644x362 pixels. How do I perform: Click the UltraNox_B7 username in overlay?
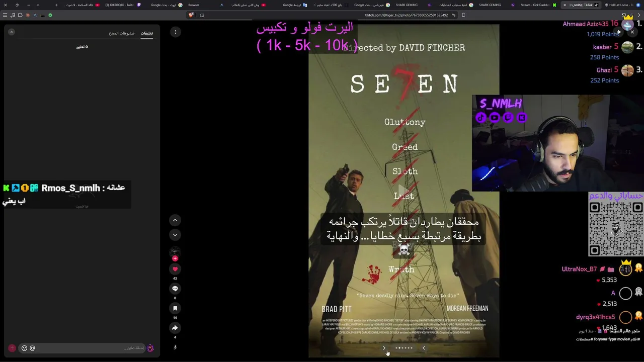[x=579, y=269]
